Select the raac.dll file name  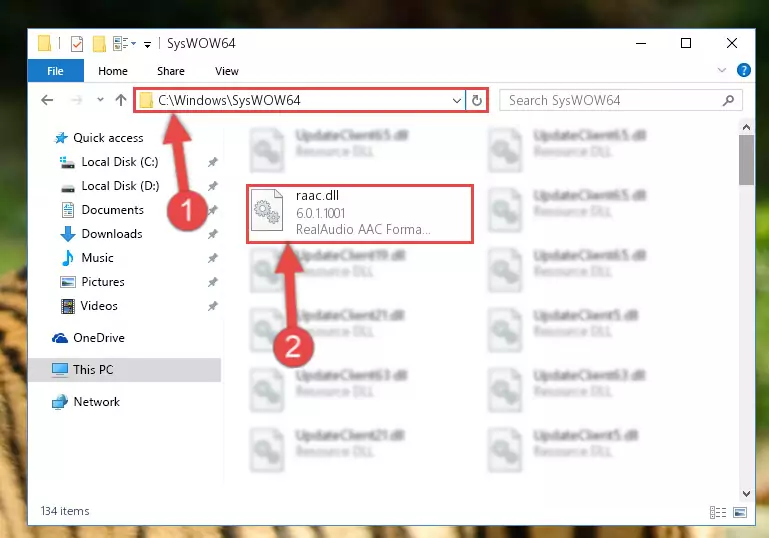(317, 196)
